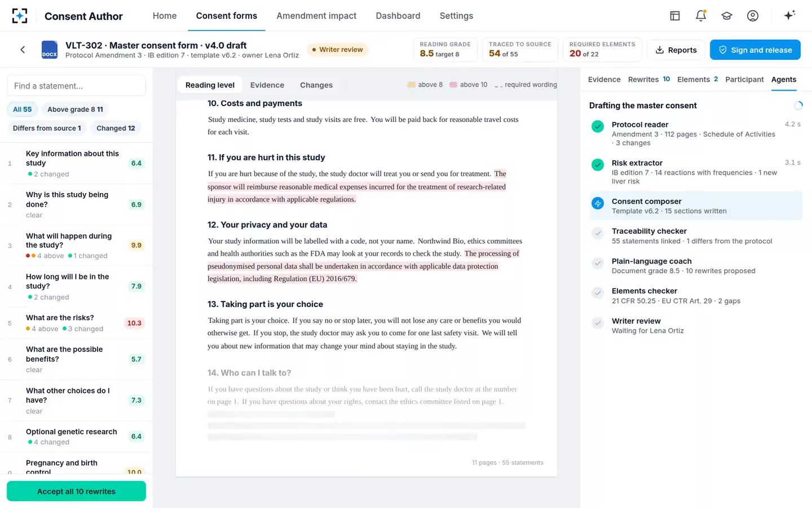Open the layout panel icon in header
812x508 pixels.
point(675,16)
